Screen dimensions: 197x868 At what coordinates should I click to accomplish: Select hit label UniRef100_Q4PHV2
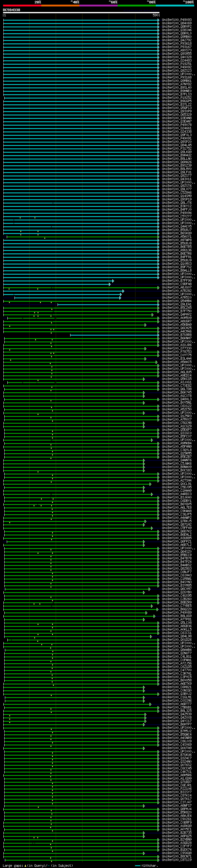click(x=177, y=314)
